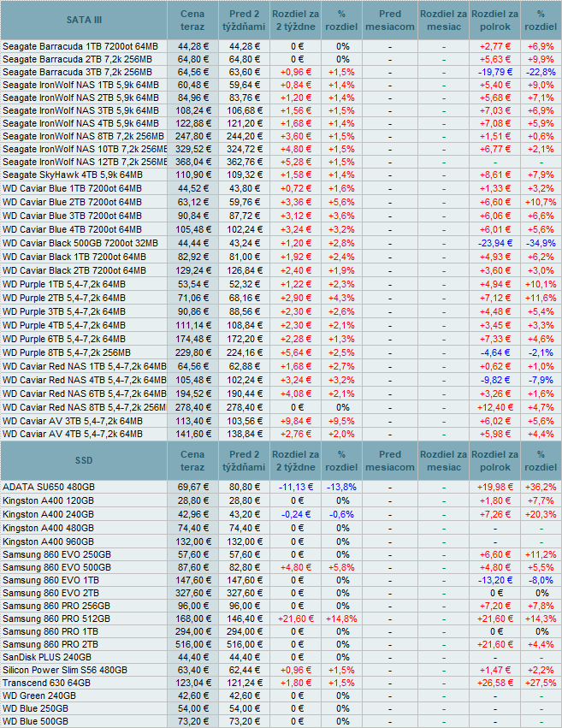Click the +10,7% value for Caviar Blue 2TB
Viewport: 562px width, 728px height.
point(541,203)
